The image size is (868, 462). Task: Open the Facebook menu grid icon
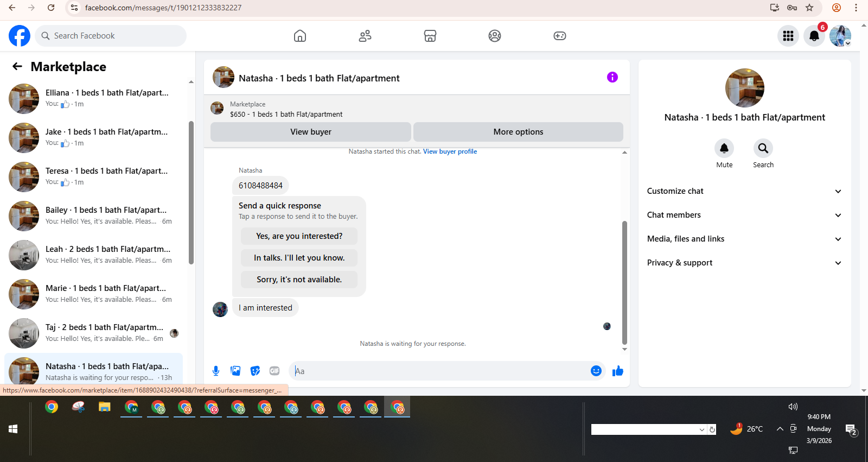[788, 36]
